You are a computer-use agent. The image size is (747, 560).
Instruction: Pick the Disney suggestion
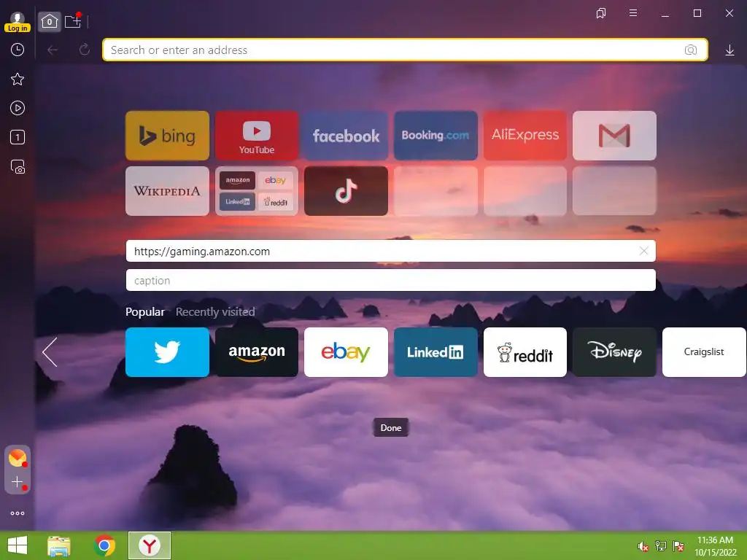pos(614,352)
